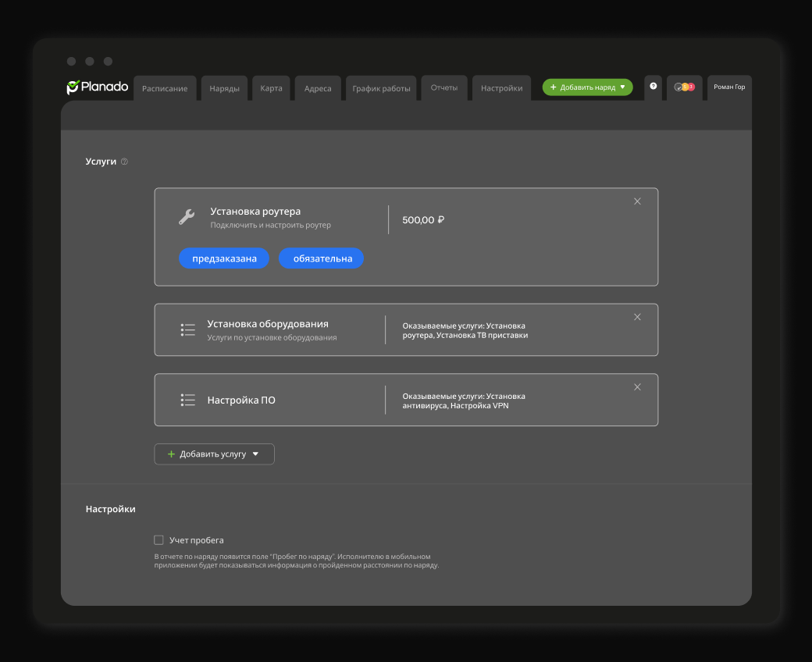The image size is (812, 662).
Task: Switch to the Отчеты tab
Action: pos(444,87)
